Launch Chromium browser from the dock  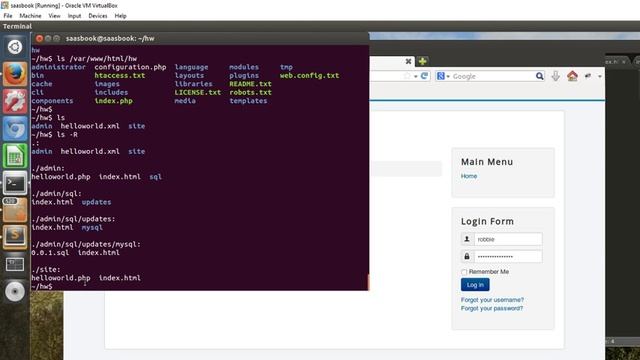pyautogui.click(x=15, y=129)
